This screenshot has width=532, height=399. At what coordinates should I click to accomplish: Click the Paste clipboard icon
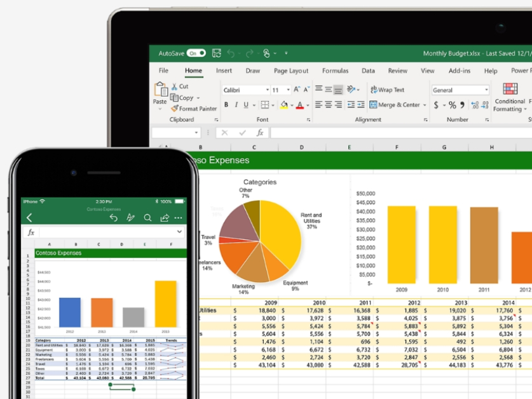(x=161, y=90)
